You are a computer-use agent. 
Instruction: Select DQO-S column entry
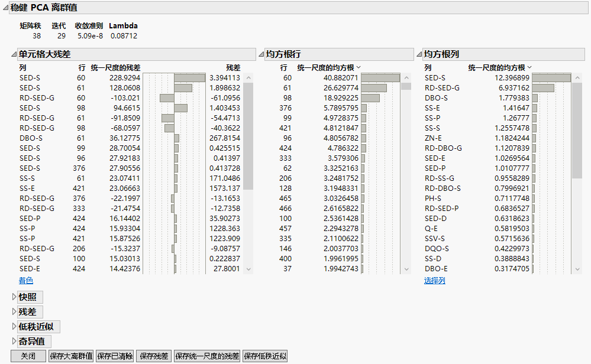(437, 248)
